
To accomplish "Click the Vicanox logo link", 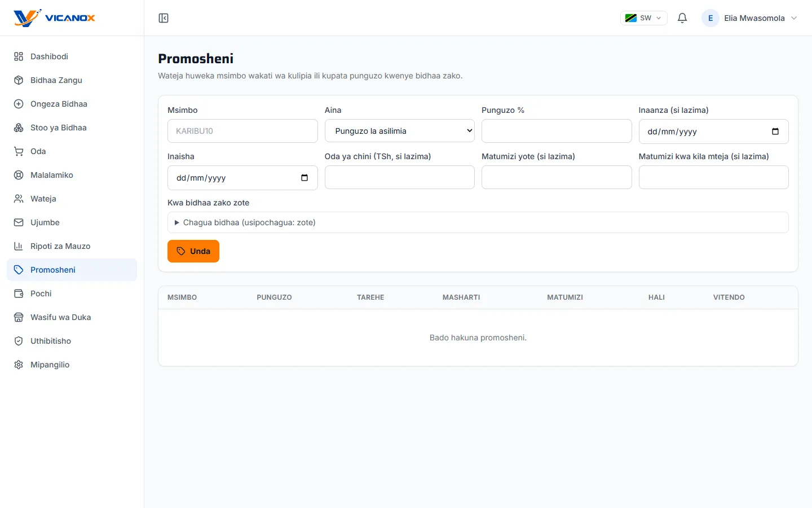I will click(54, 18).
